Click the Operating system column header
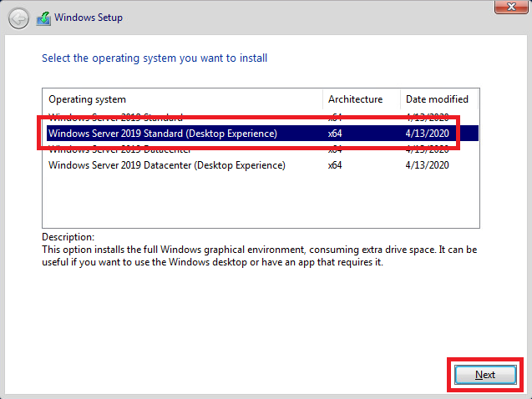 (88, 99)
